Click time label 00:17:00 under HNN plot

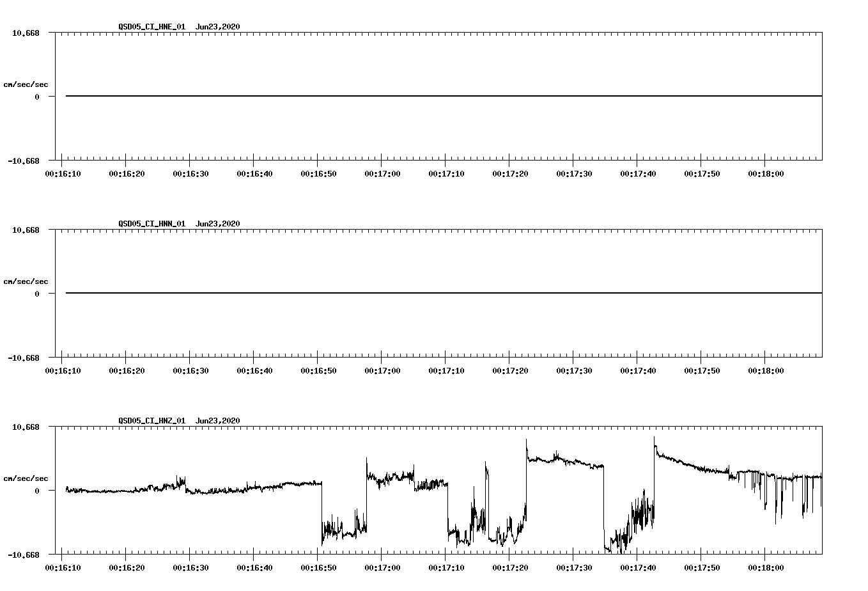click(382, 371)
